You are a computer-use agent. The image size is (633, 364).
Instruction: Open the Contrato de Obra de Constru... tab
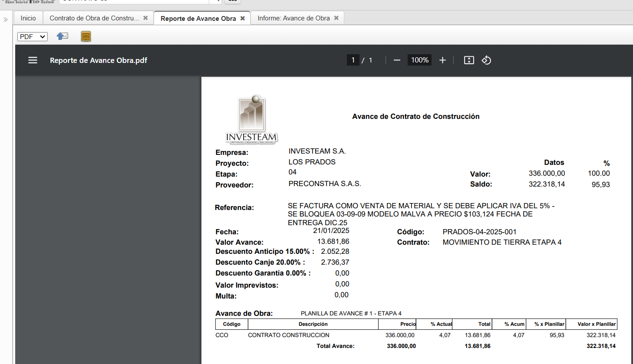pyautogui.click(x=94, y=18)
